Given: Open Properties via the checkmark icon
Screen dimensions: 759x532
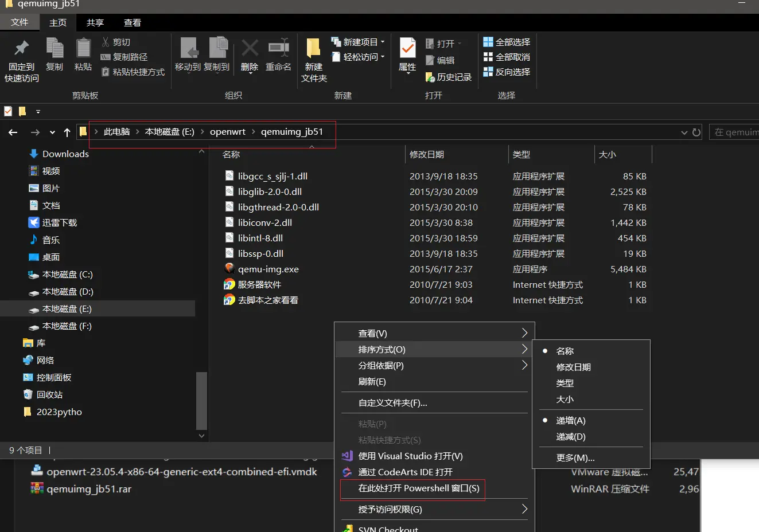Looking at the screenshot, I should coord(407,49).
